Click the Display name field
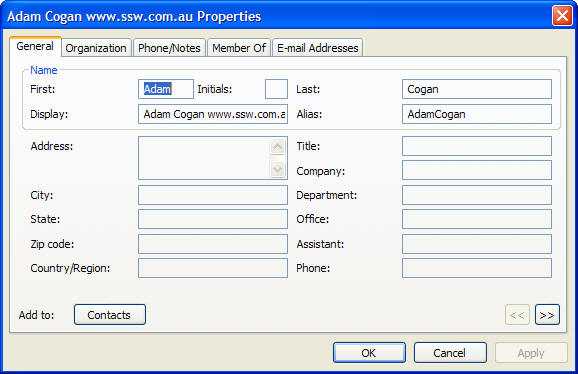Viewport: 578px width, 374px height. (x=213, y=114)
